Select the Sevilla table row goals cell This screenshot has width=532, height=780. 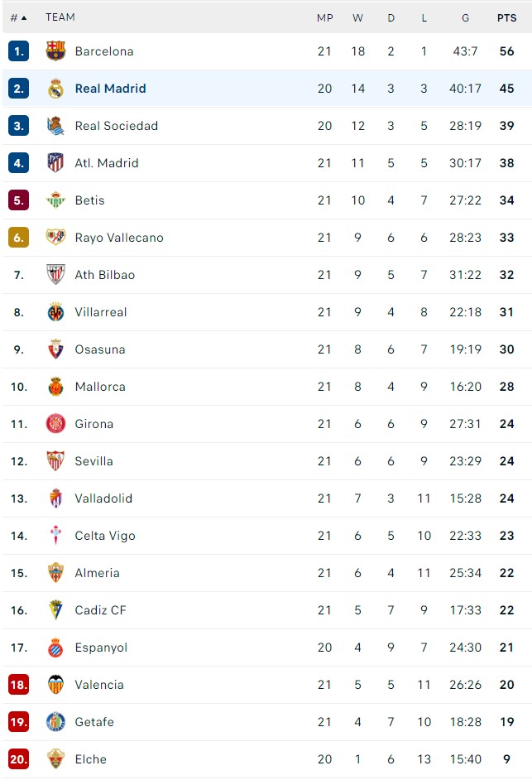coord(465,461)
